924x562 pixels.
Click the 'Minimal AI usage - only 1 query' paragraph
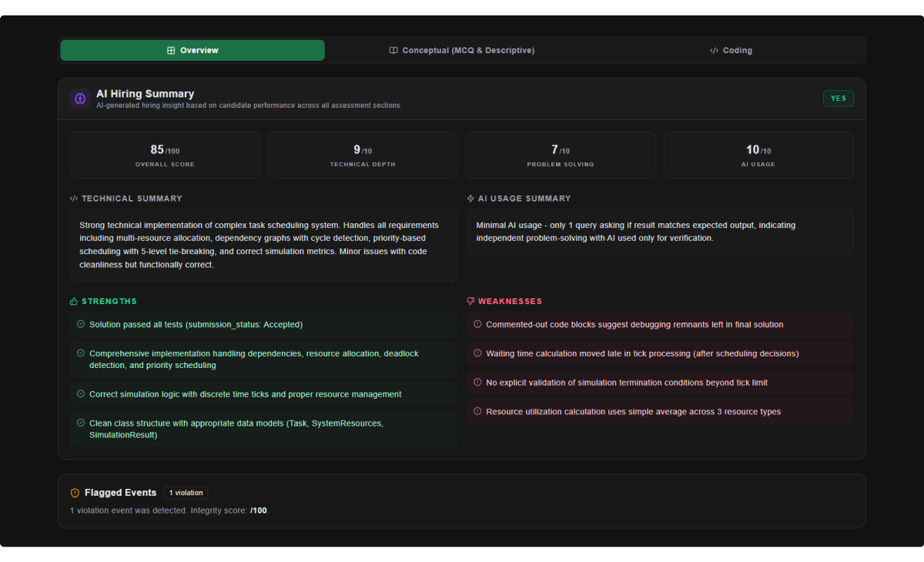[x=636, y=232]
